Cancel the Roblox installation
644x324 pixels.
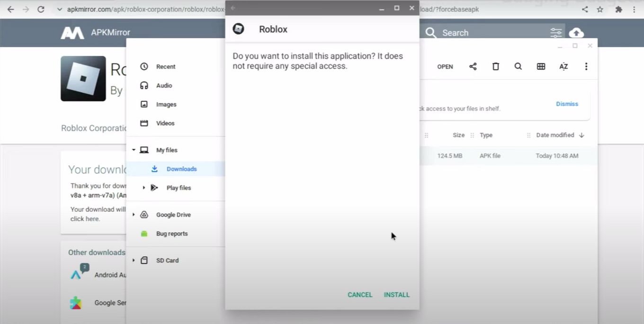pyautogui.click(x=360, y=294)
